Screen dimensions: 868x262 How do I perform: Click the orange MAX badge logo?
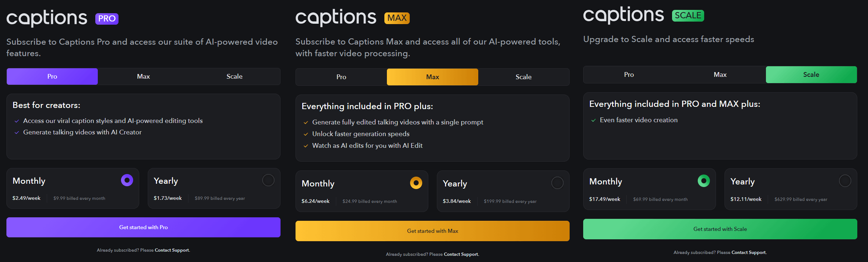coord(397,18)
